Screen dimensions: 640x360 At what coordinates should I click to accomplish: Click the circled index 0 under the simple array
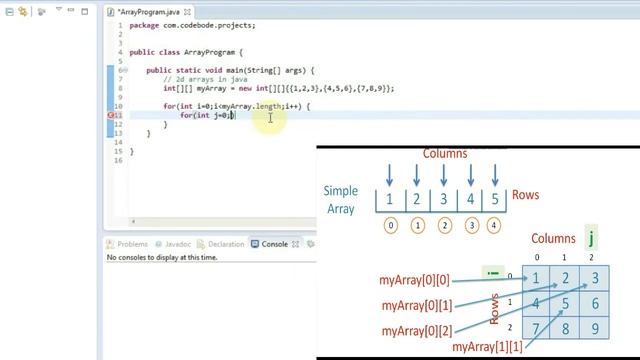[x=391, y=225]
